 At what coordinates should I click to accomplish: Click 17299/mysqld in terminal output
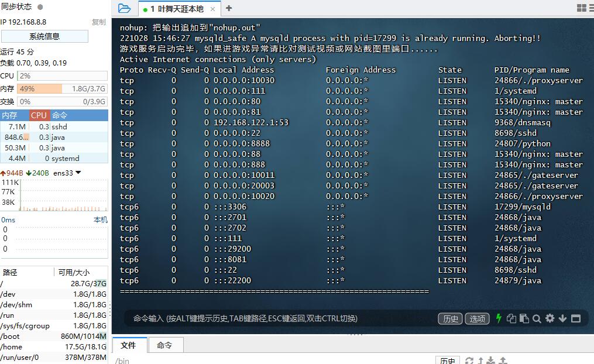coord(523,207)
